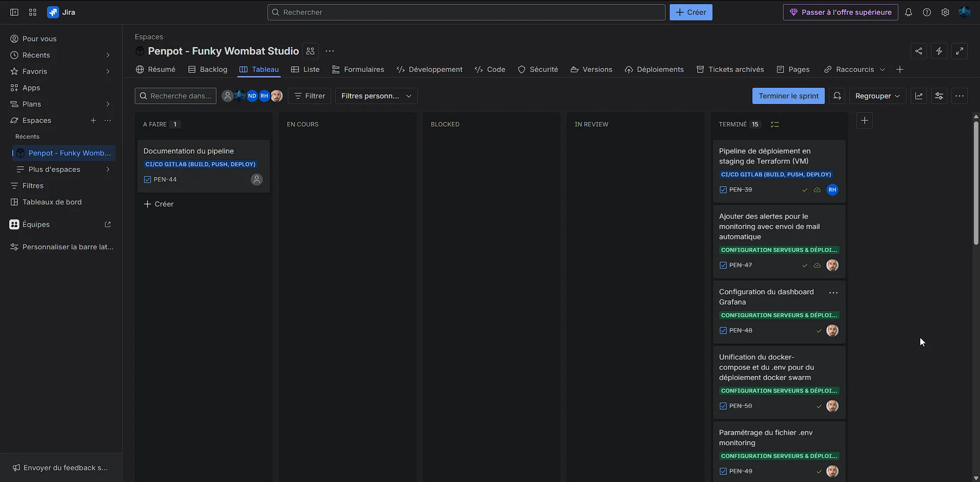Expand the Regrouper dropdown
The width and height of the screenshot is (980, 482).
pyautogui.click(x=877, y=96)
